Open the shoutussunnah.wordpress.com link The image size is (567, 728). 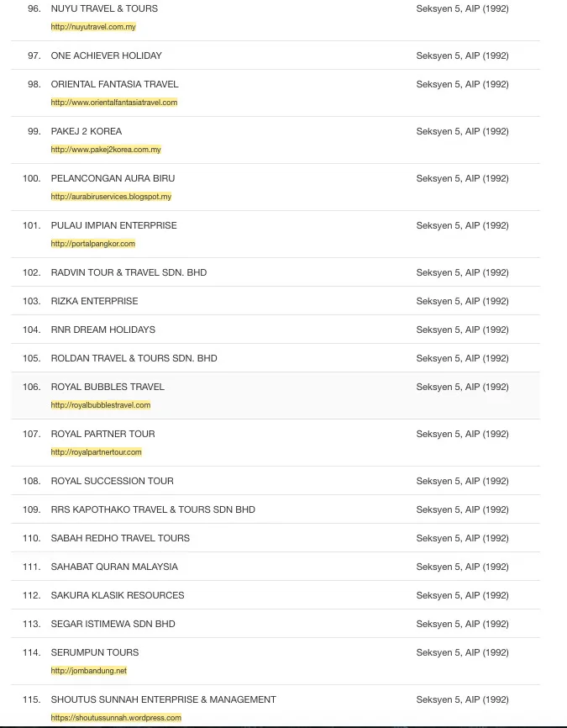[x=116, y=718]
